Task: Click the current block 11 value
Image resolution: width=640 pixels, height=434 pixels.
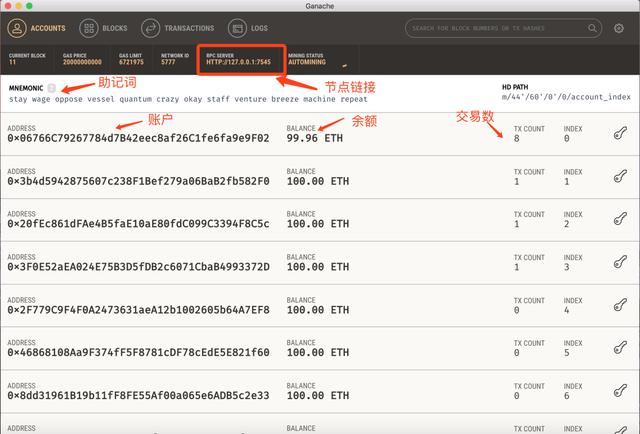Action: point(12,62)
